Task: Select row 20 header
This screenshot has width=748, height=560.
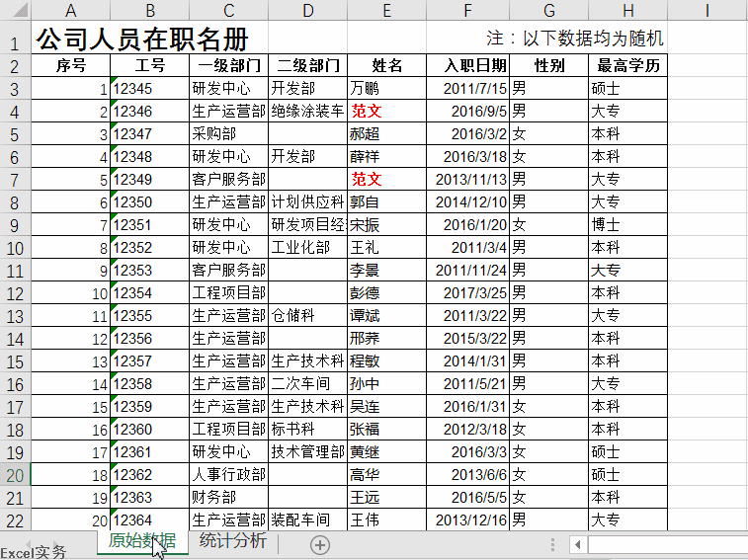Action: point(15,475)
